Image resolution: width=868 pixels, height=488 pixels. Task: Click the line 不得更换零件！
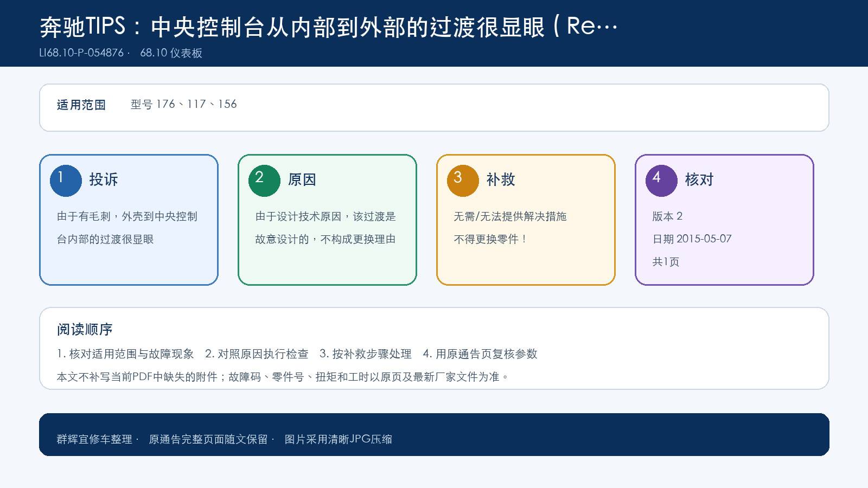[490, 239]
